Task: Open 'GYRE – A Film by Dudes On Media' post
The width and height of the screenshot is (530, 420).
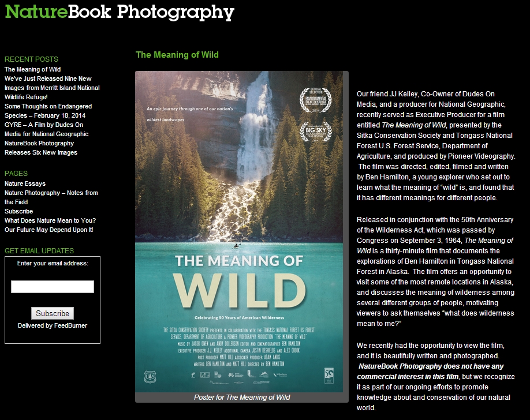Action: click(46, 129)
